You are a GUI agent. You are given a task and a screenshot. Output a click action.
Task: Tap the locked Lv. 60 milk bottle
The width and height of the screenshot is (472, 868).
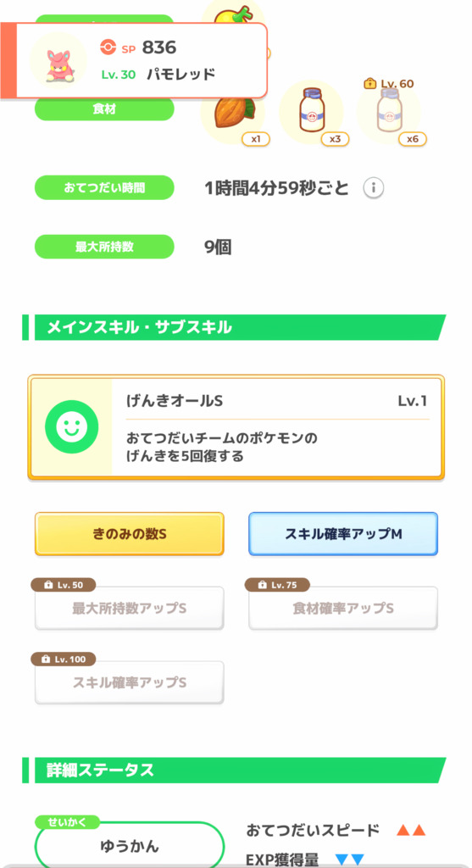click(389, 111)
